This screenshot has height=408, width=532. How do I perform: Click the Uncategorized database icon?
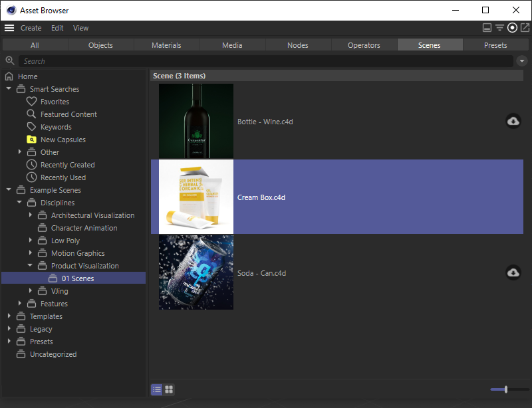[21, 354]
